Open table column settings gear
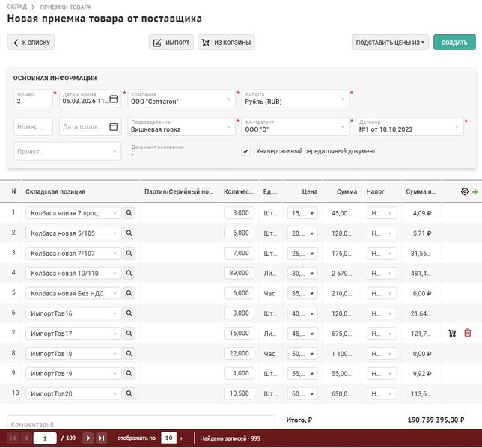The height and width of the screenshot is (448, 482). click(x=465, y=191)
